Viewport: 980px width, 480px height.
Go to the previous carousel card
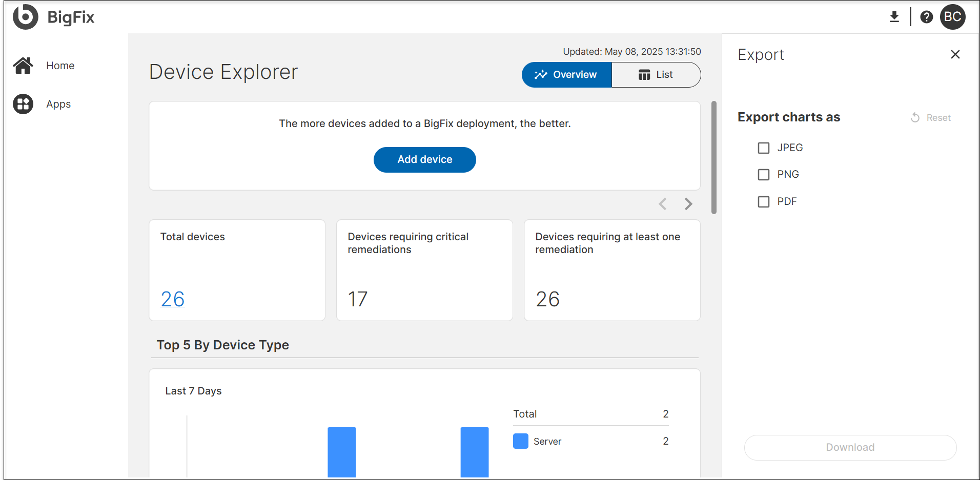click(x=663, y=204)
